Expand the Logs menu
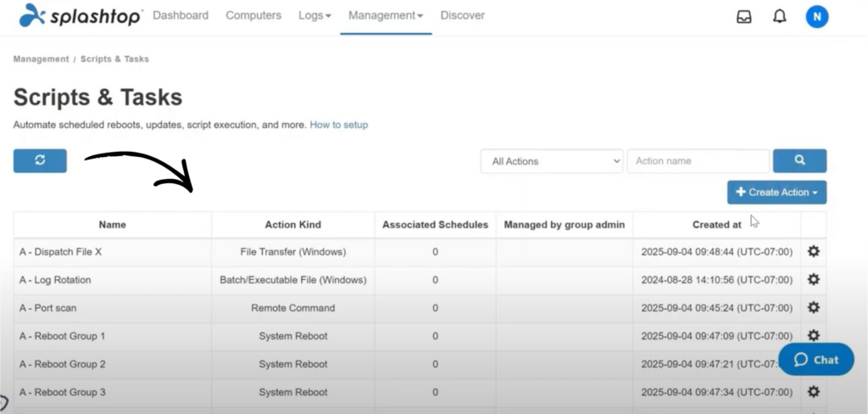This screenshot has width=868, height=414. point(314,15)
